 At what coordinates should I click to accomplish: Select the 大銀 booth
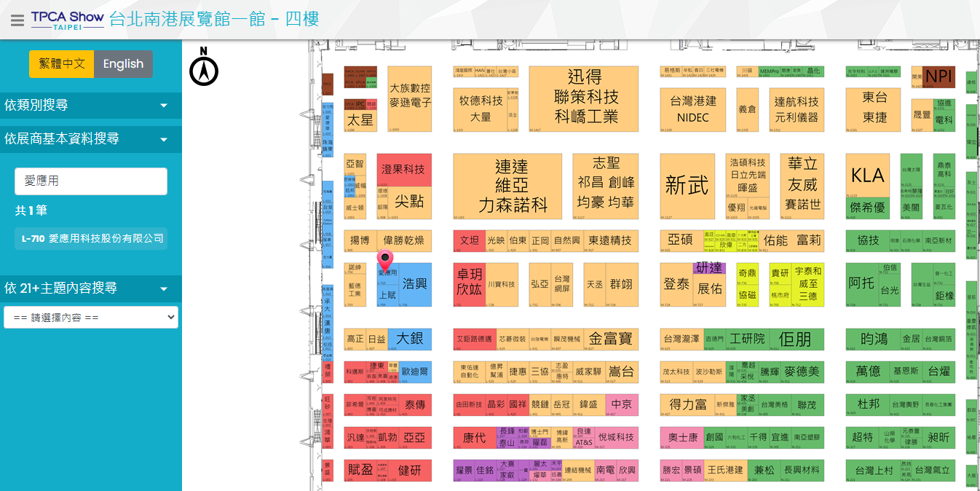410,339
